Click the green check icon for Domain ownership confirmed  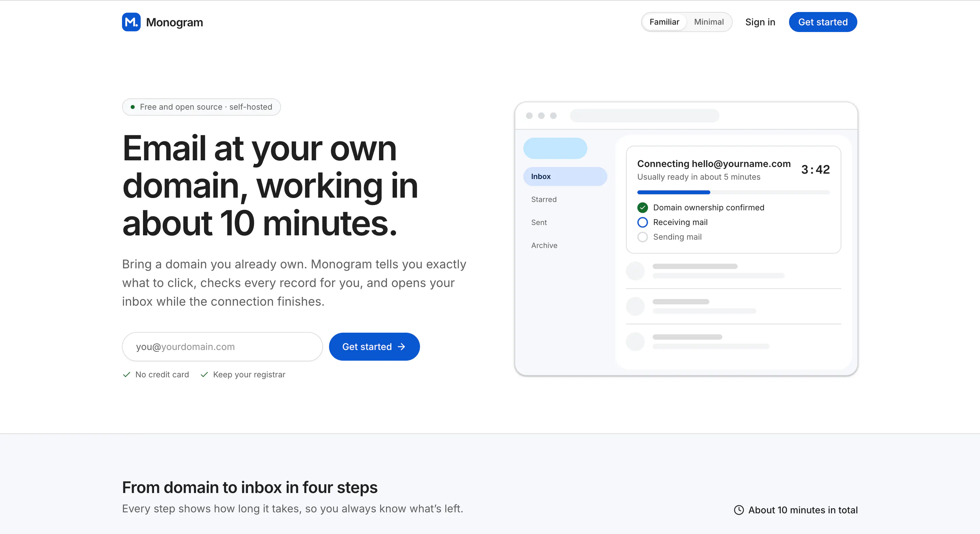click(643, 208)
